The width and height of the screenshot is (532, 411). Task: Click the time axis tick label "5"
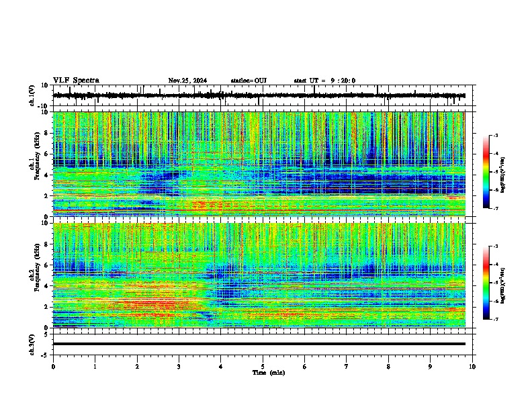[x=263, y=367]
